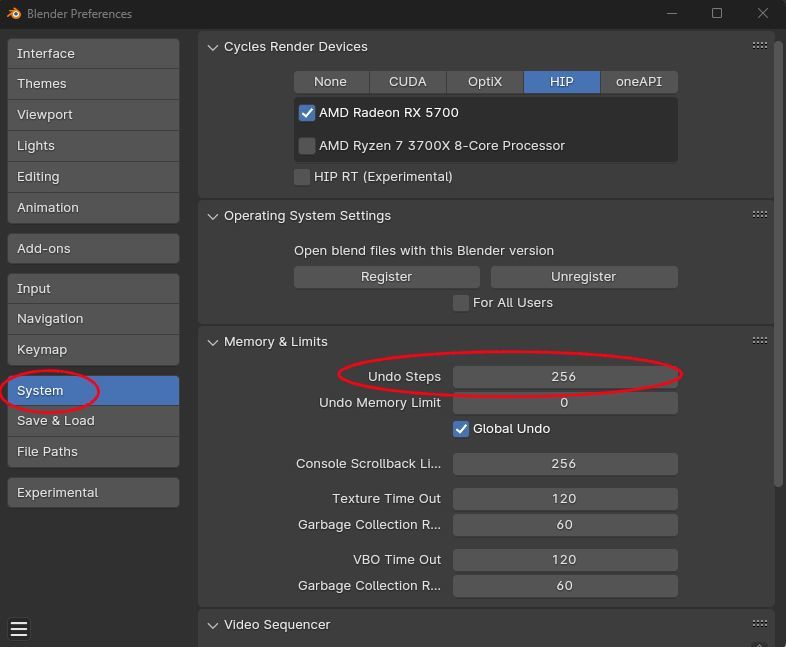Click Garbage Collection Rate field below Texture Time Out
This screenshot has width=786, height=647.
pyautogui.click(x=565, y=525)
